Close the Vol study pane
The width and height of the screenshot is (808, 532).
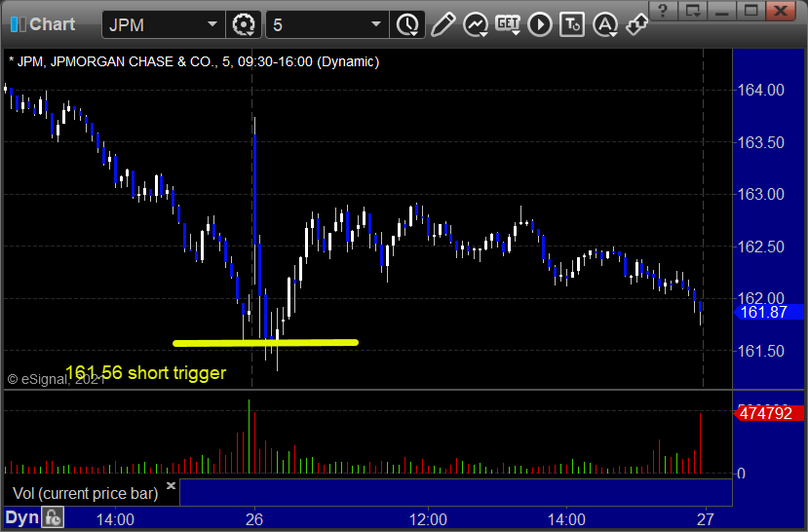point(172,485)
